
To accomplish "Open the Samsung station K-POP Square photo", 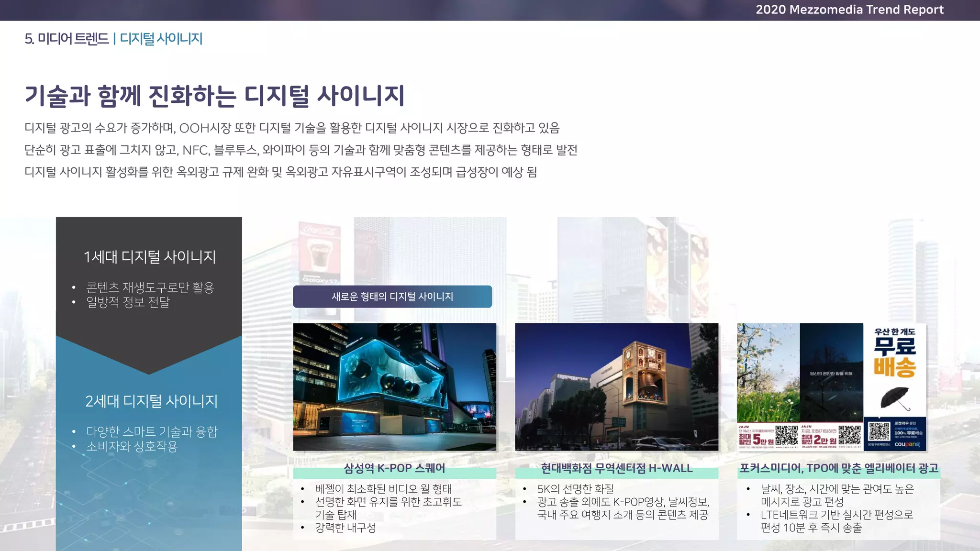I will click(395, 387).
